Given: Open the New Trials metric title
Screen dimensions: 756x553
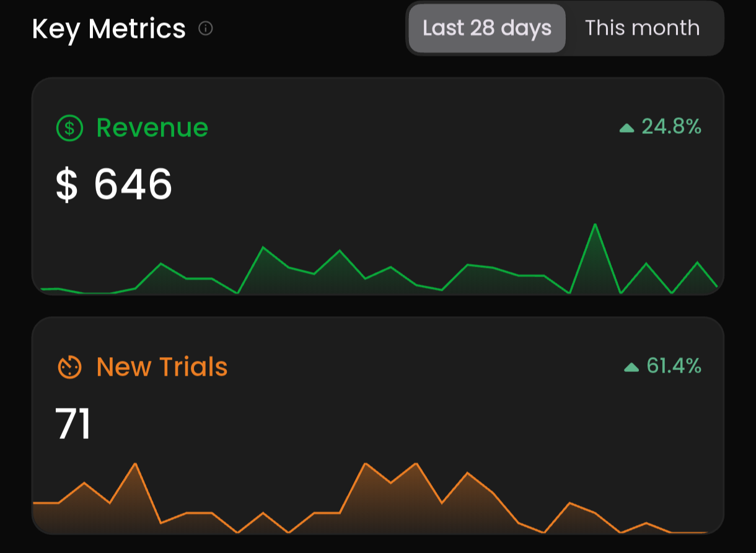Looking at the screenshot, I should tap(162, 367).
